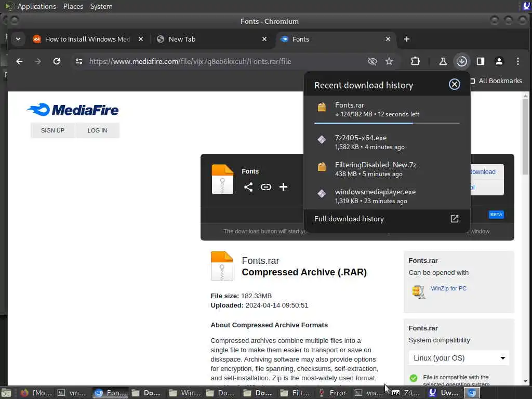Image resolution: width=532 pixels, height=399 pixels.
Task: Open the profile avatar icon
Action: coord(499,61)
